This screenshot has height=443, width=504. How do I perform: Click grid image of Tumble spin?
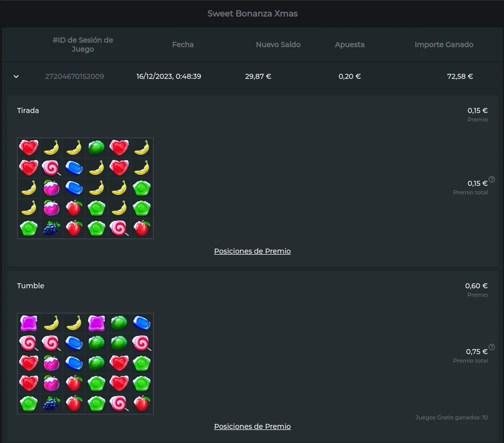tap(85, 364)
